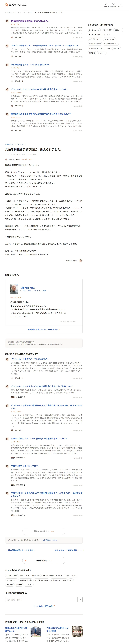Viewport: 129px width, 644px height.
Task: Click the 新しく相談をする button
Action: coord(44,531)
